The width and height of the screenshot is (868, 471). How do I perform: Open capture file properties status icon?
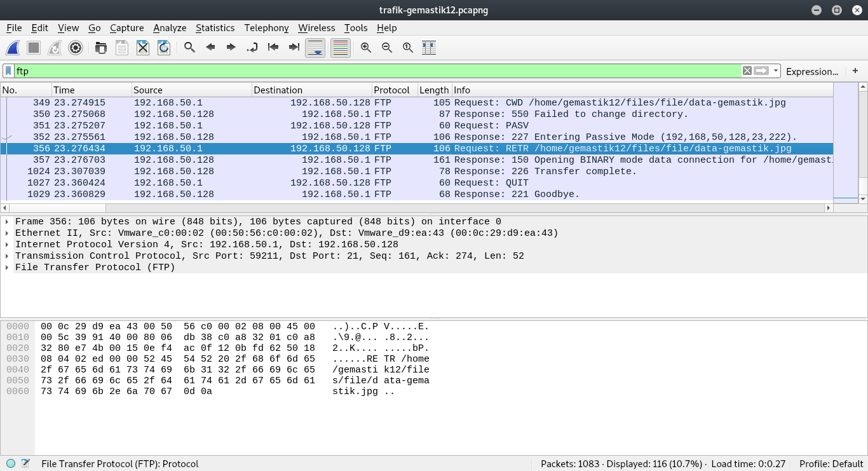(25, 463)
